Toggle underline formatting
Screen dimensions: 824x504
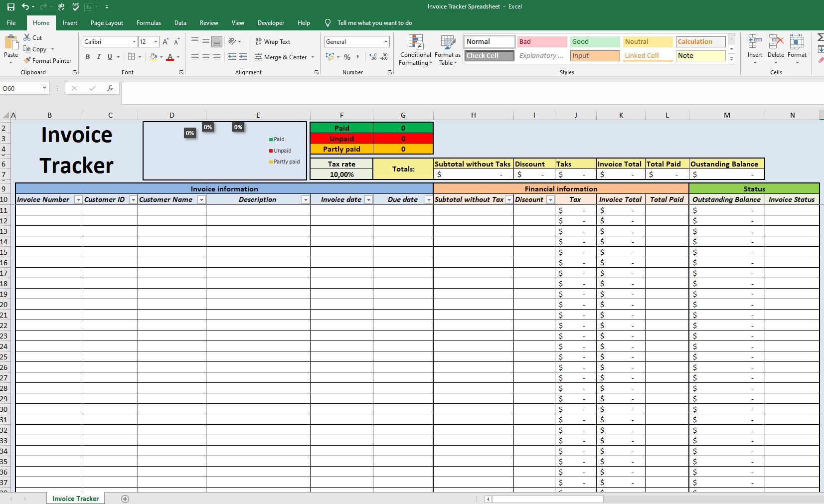tap(109, 57)
